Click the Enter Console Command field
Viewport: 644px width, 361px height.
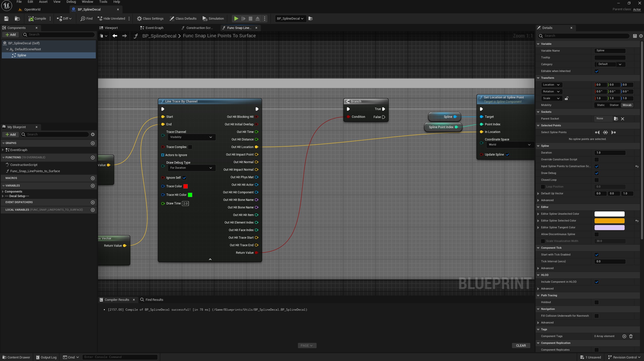point(120,357)
